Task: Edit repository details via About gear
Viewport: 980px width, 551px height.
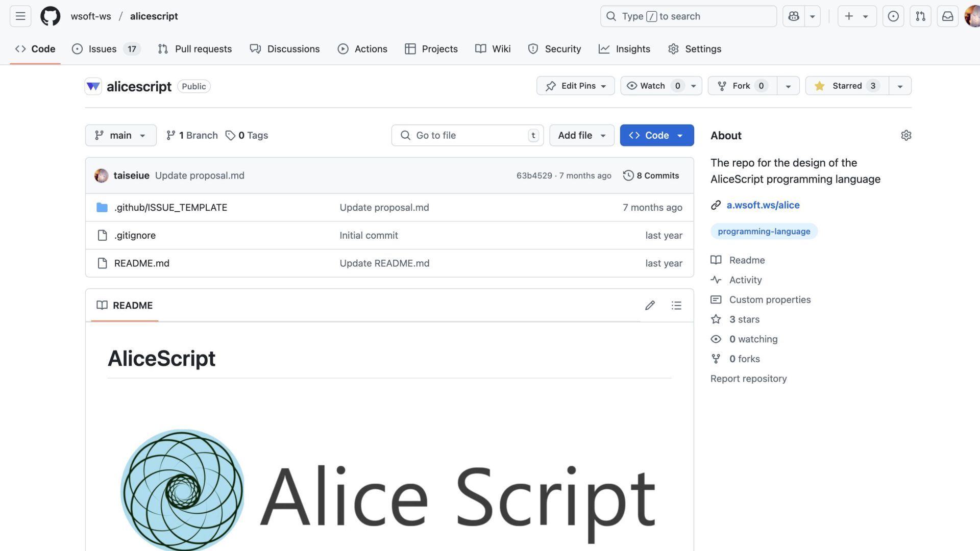Action: [x=906, y=135]
